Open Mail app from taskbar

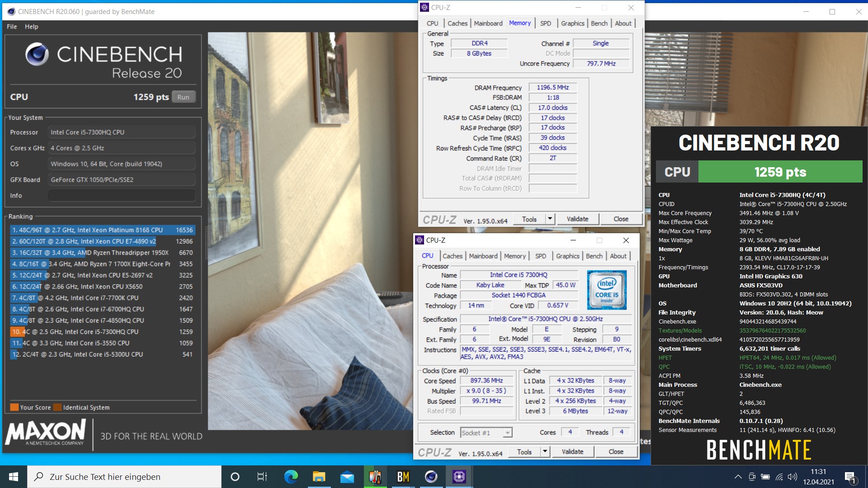point(347,477)
